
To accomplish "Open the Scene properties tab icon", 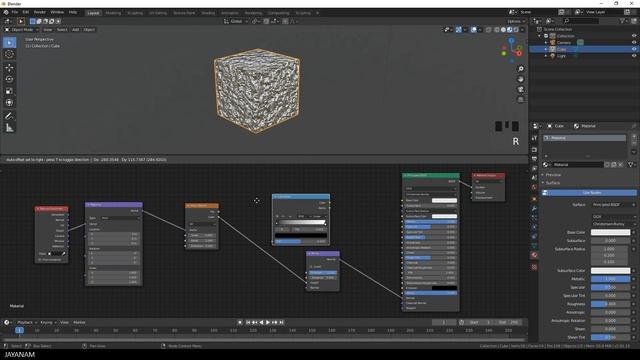I will point(534,178).
